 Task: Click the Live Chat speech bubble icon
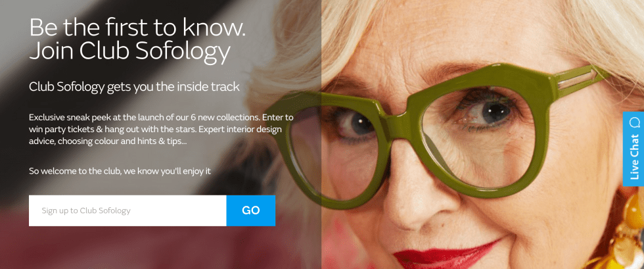click(x=635, y=122)
